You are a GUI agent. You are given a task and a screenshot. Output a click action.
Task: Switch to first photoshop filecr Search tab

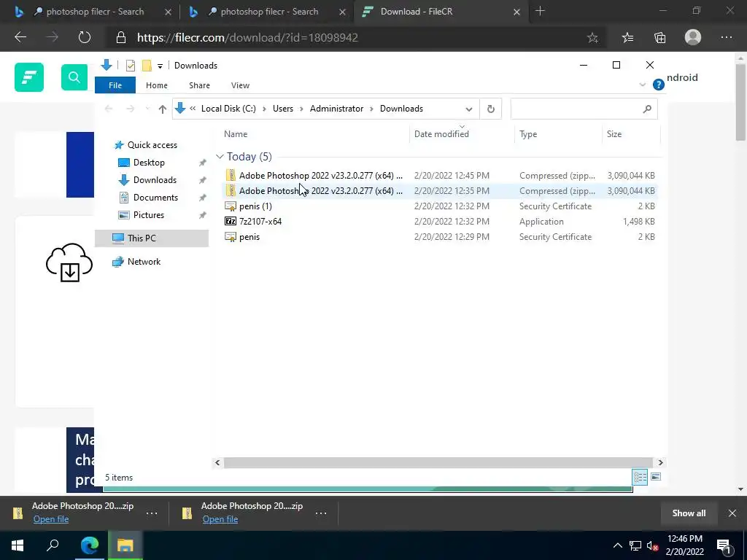pos(94,12)
